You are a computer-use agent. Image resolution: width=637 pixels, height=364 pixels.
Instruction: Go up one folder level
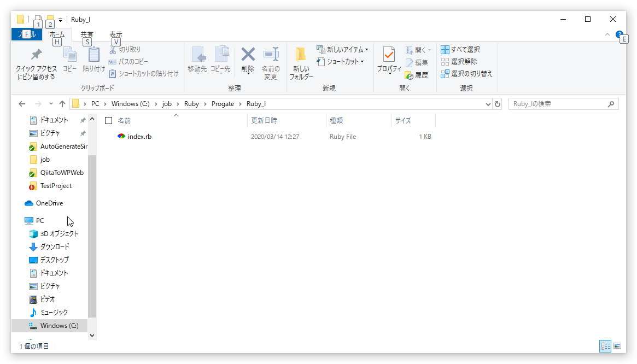point(62,104)
